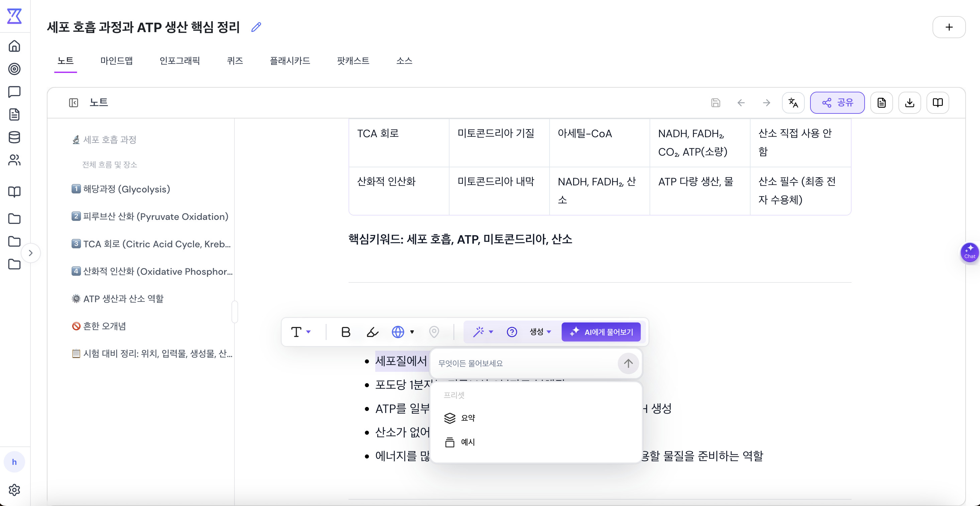980x506 pixels.
Task: Open the open-book library sidebar icon
Action: point(14,191)
